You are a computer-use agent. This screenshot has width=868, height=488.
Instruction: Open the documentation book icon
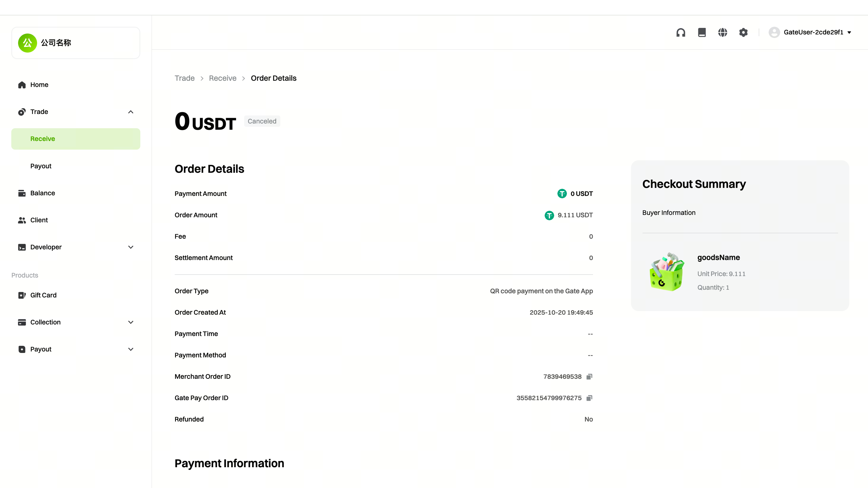(x=702, y=32)
